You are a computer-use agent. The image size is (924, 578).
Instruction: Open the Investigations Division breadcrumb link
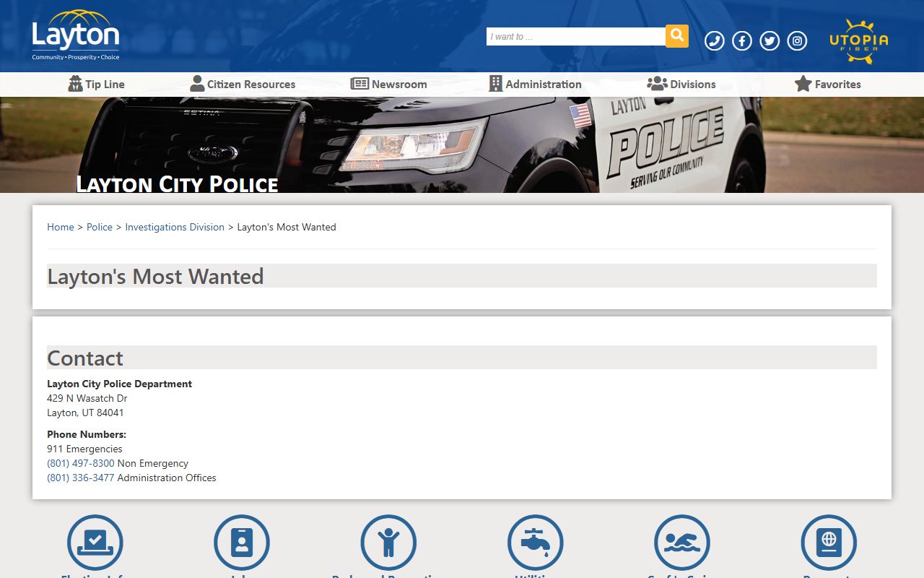[175, 227]
